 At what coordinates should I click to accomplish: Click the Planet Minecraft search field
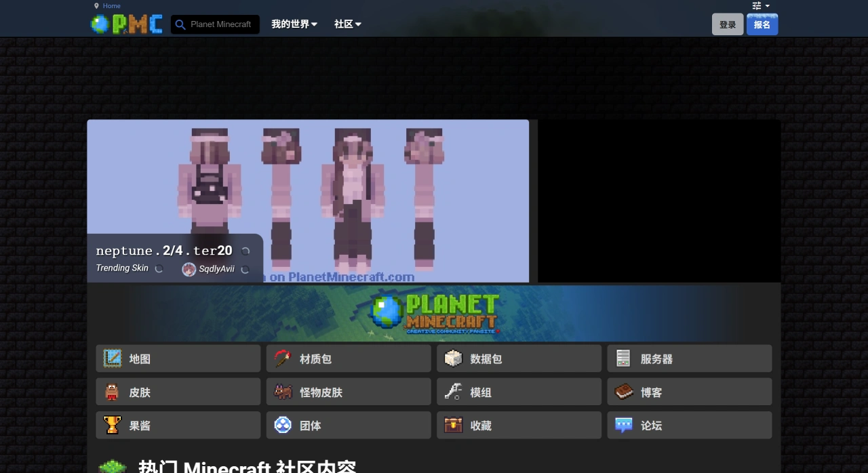point(215,24)
